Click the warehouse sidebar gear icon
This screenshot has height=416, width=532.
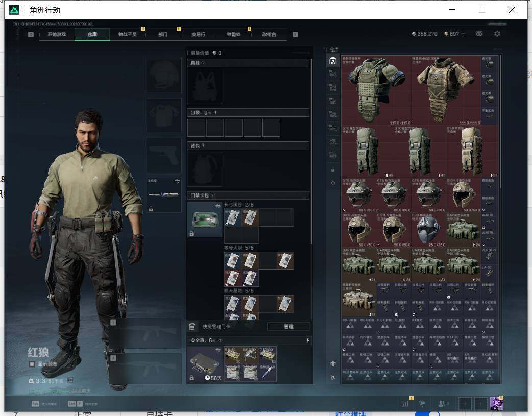[333, 183]
